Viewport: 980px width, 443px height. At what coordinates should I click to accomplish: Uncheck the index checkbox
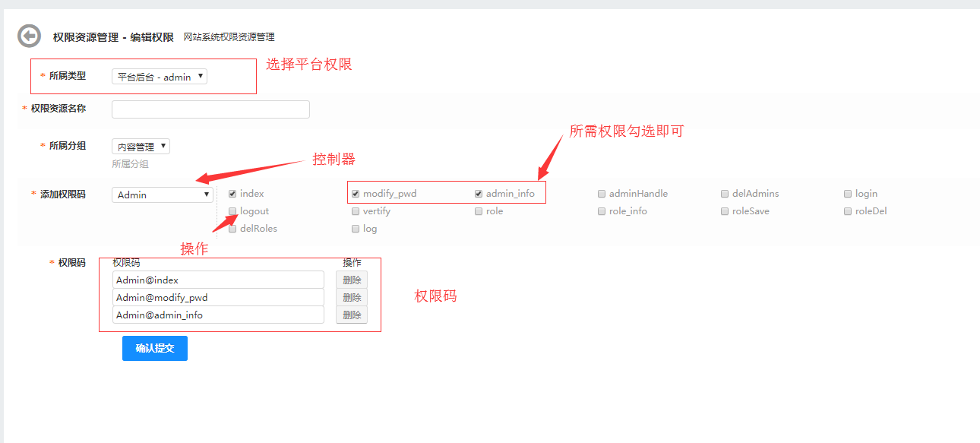point(232,194)
